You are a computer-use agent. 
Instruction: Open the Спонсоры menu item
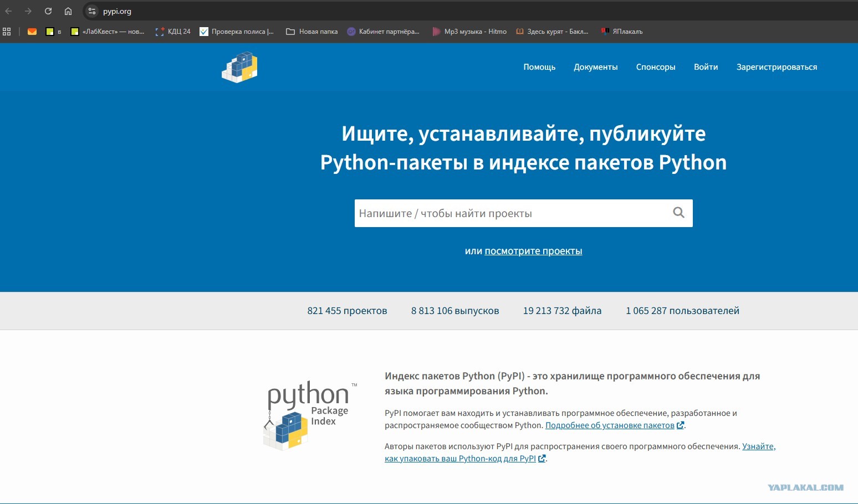tap(656, 67)
